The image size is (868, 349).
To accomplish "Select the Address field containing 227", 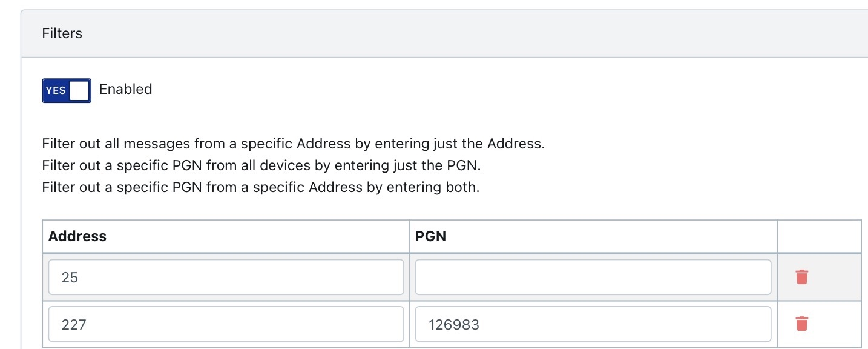I will [226, 324].
